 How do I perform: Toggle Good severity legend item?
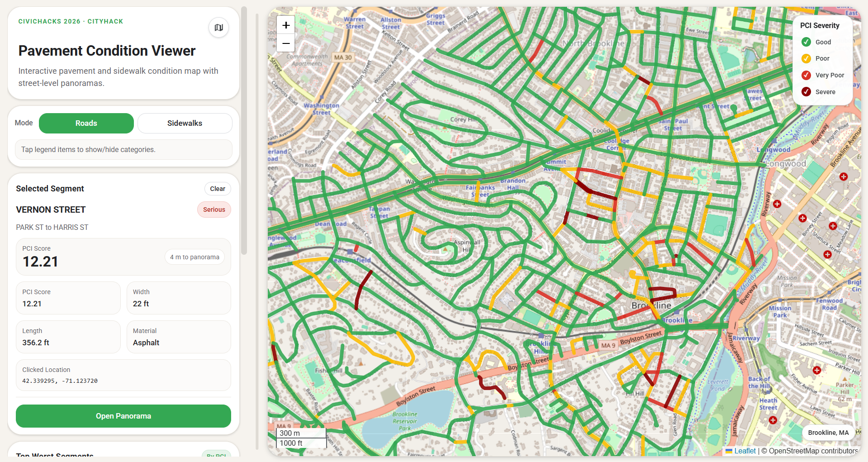click(816, 42)
